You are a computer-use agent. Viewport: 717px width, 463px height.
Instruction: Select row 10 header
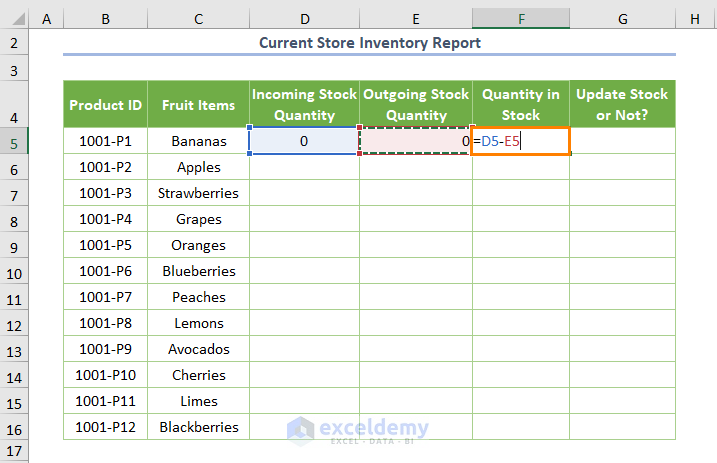tap(15, 271)
